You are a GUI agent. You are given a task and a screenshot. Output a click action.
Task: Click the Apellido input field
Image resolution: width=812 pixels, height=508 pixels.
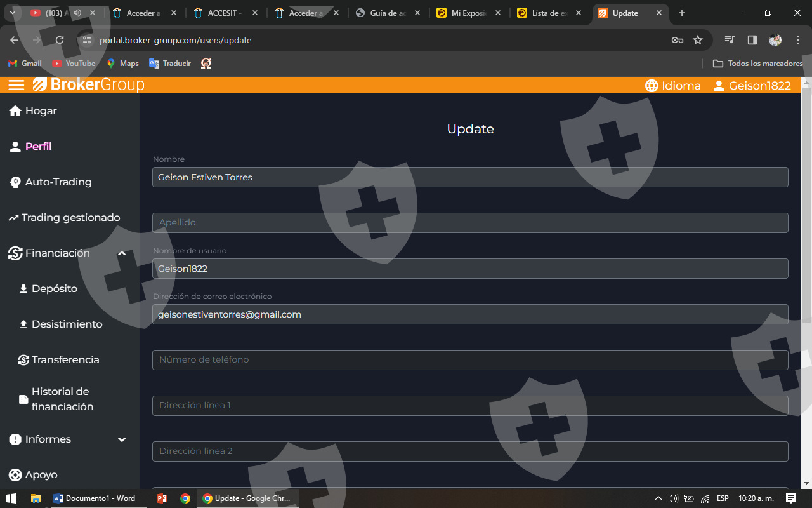point(469,223)
